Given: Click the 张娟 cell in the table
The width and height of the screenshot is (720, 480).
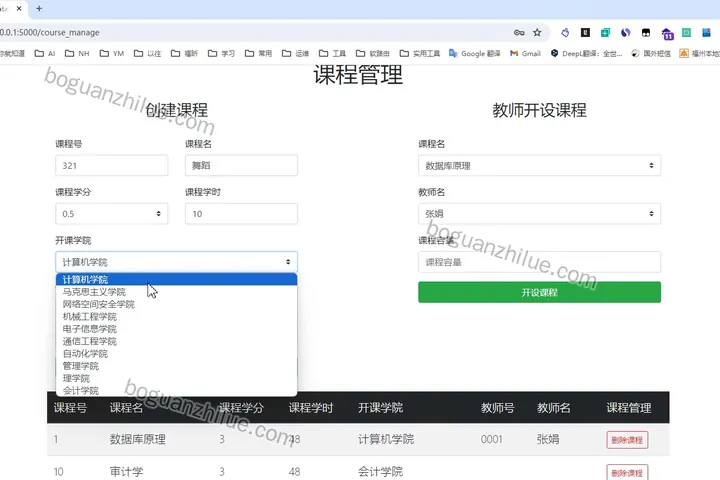Looking at the screenshot, I should (x=548, y=439).
